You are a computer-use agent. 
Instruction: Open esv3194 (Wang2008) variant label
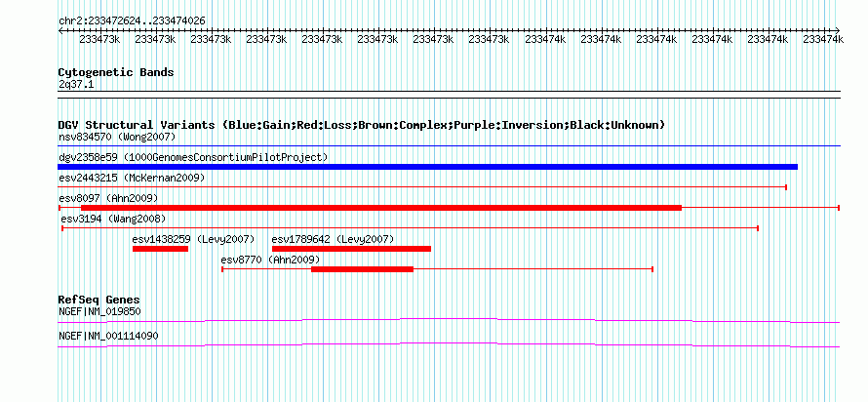click(x=113, y=219)
